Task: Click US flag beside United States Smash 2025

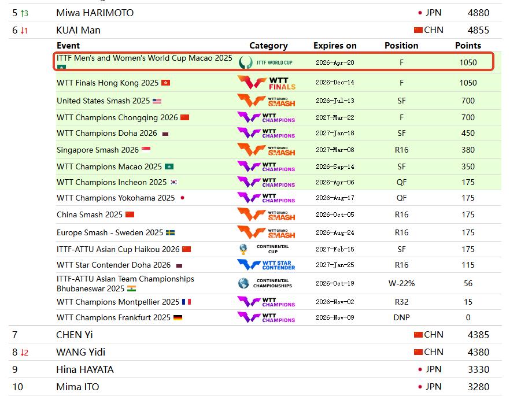Action: coord(157,101)
